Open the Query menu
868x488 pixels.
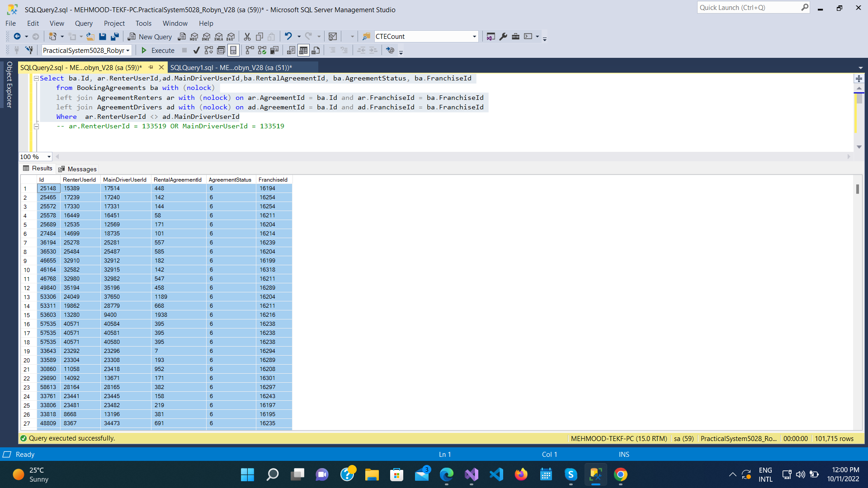(x=84, y=23)
